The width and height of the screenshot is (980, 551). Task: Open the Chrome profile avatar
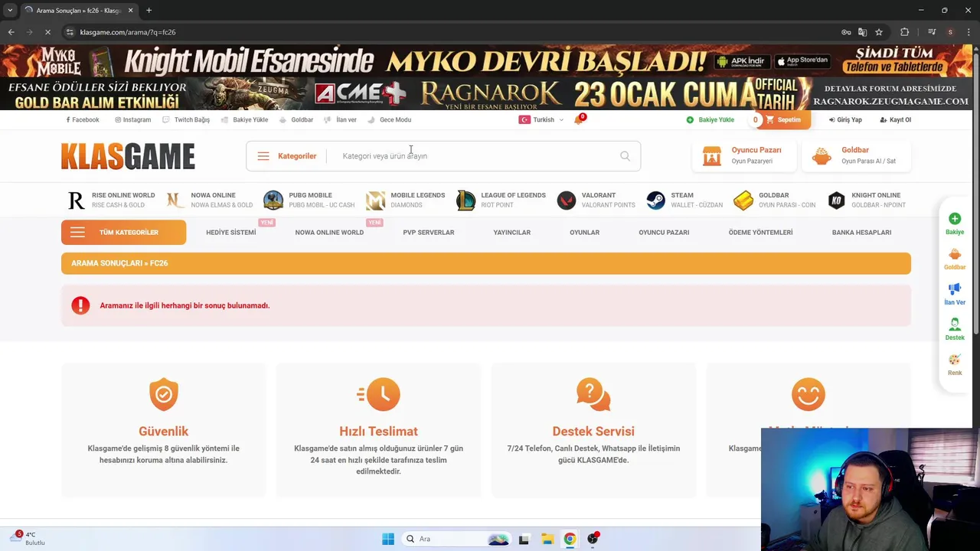click(950, 32)
